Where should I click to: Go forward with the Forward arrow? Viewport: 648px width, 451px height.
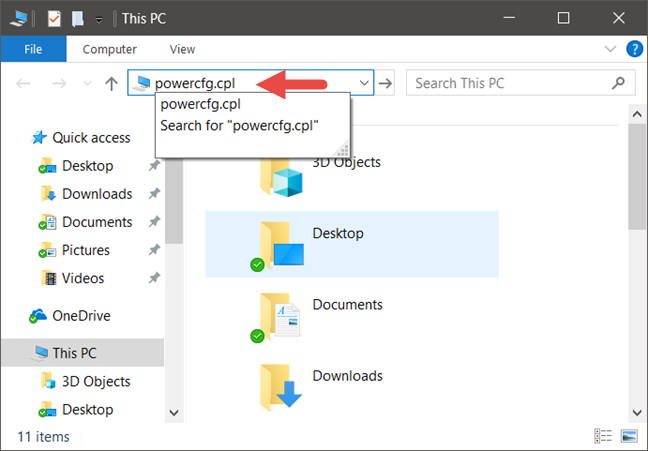pos(59,84)
